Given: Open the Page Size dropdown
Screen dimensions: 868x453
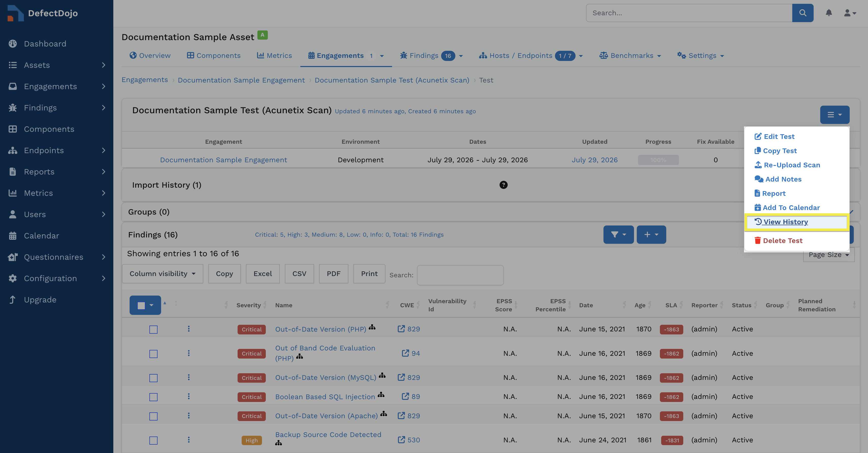Looking at the screenshot, I should [829, 255].
